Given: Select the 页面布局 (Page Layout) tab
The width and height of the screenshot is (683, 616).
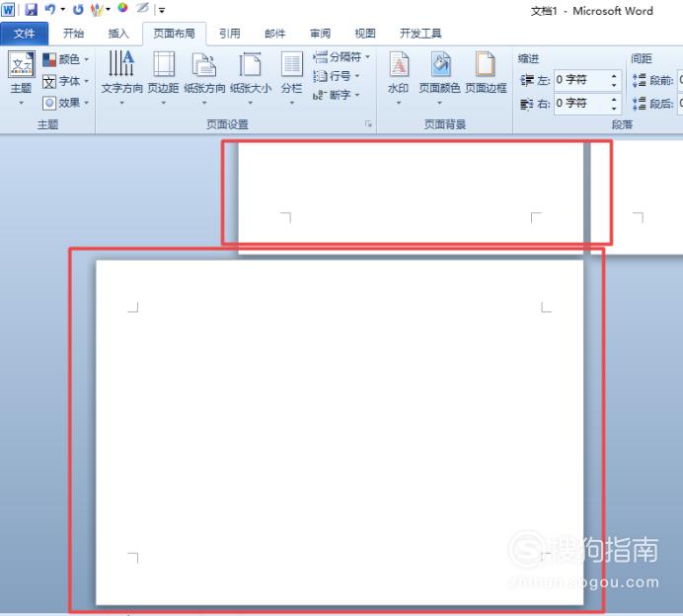Looking at the screenshot, I should (x=175, y=34).
